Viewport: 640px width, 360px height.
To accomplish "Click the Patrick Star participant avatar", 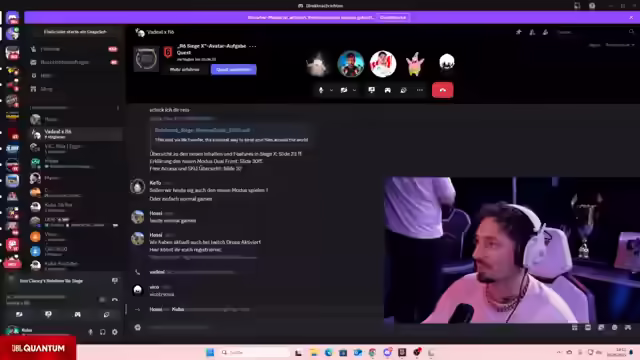I will click(x=415, y=64).
